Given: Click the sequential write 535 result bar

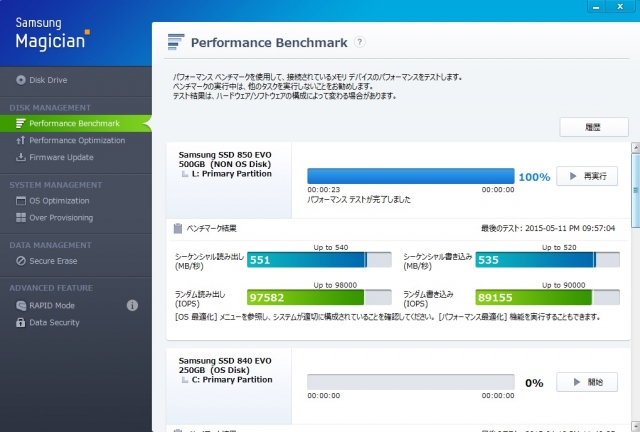Looking at the screenshot, I should click(547, 260).
